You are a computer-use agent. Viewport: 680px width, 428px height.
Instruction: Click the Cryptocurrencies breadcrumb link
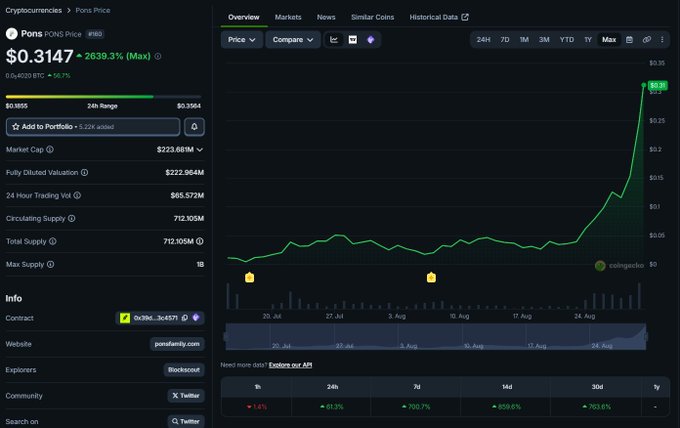(33, 10)
